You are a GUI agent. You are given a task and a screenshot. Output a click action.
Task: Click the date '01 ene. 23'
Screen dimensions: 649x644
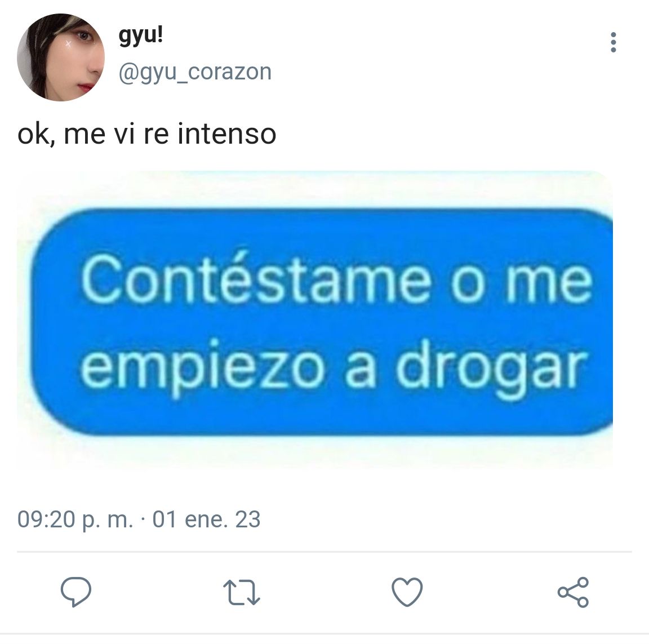pos(206,519)
